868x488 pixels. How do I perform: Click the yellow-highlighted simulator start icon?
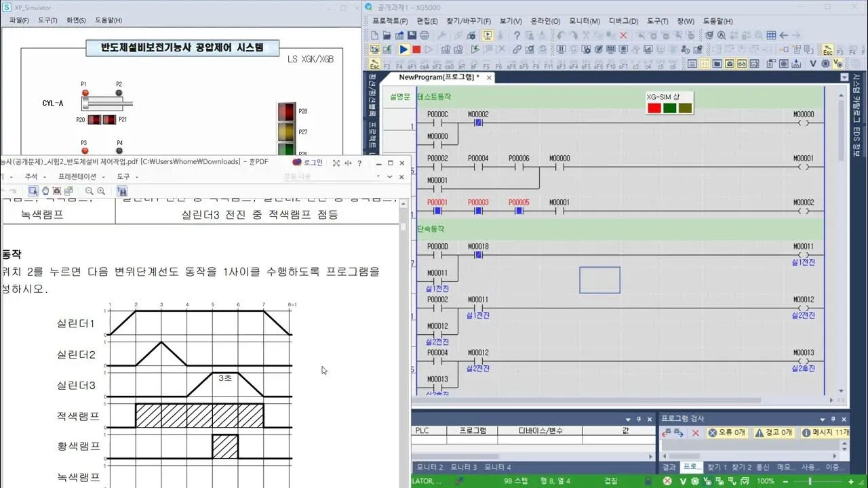[488, 35]
